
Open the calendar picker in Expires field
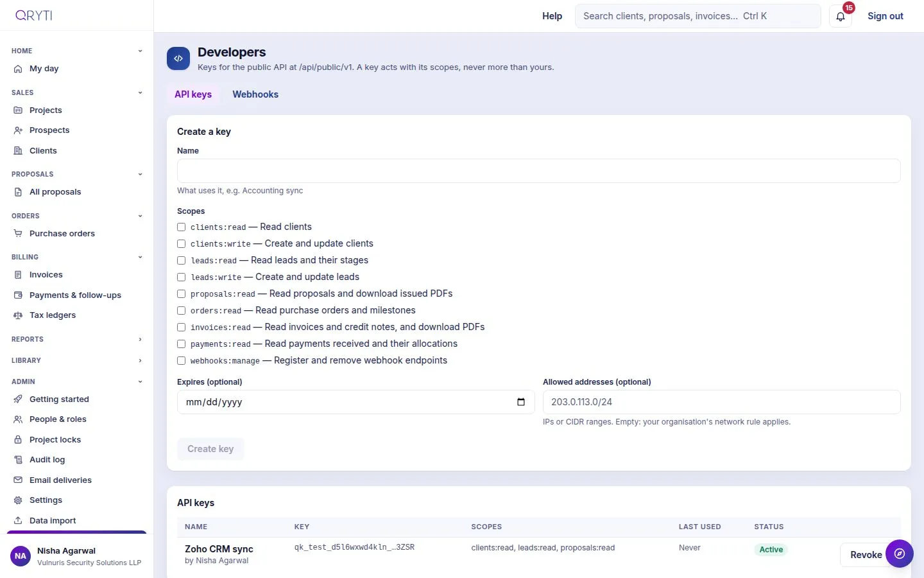(521, 402)
